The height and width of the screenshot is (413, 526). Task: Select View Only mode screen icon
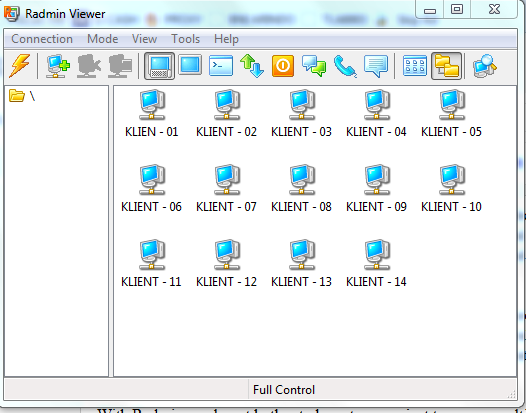point(190,65)
